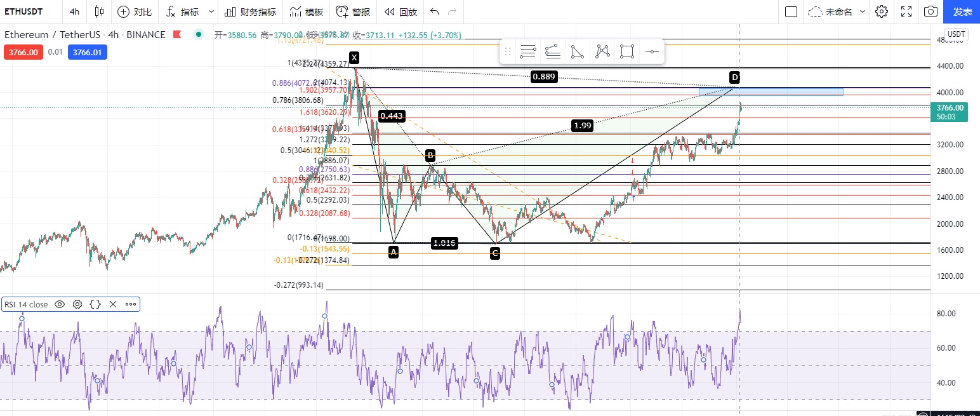Screen dimensions: 980x416
Task: Select the trend-based levels drawing tool
Action: 552,51
